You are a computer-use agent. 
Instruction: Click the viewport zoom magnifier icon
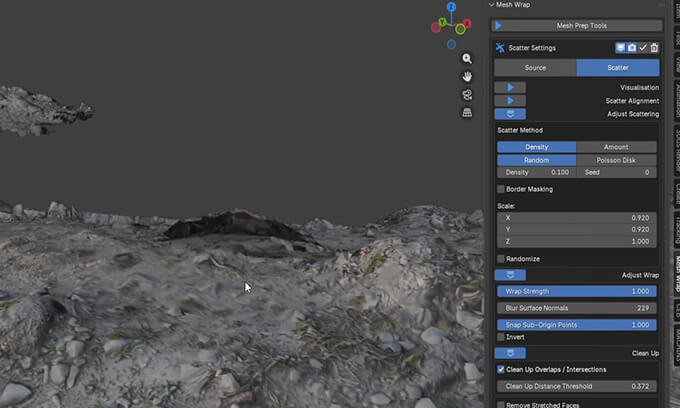point(467,59)
